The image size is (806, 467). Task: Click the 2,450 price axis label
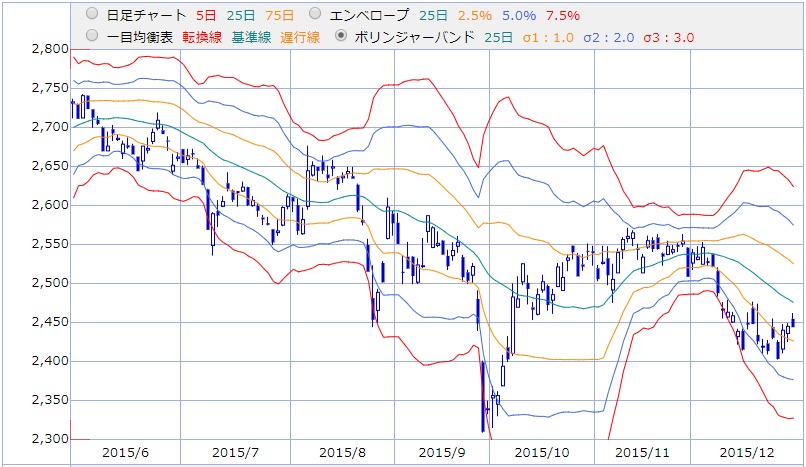[50, 322]
